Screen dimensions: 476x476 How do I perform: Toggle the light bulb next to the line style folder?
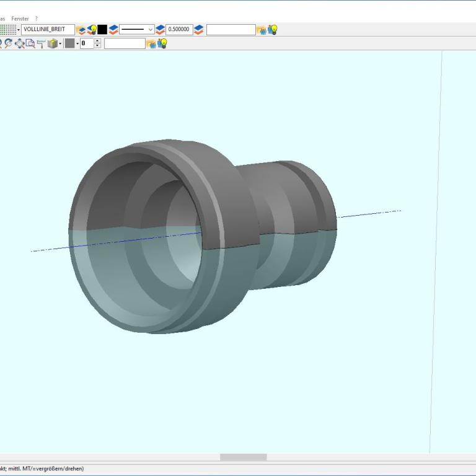[92, 30]
